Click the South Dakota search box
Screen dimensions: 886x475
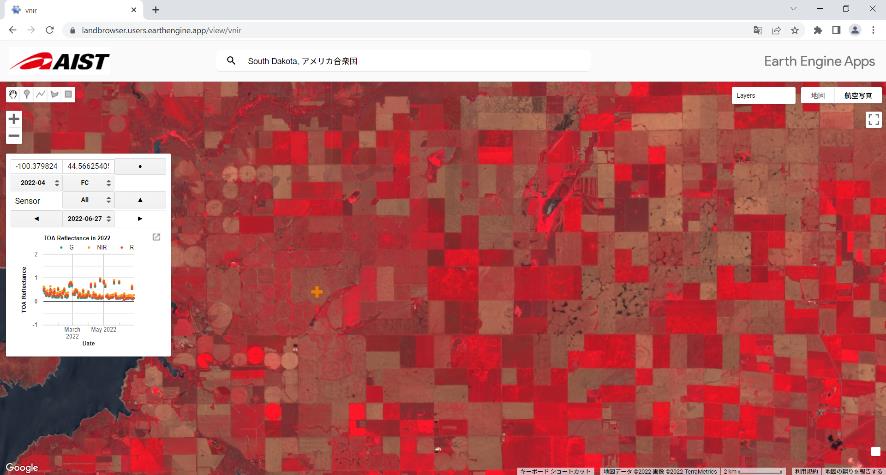[x=404, y=61]
